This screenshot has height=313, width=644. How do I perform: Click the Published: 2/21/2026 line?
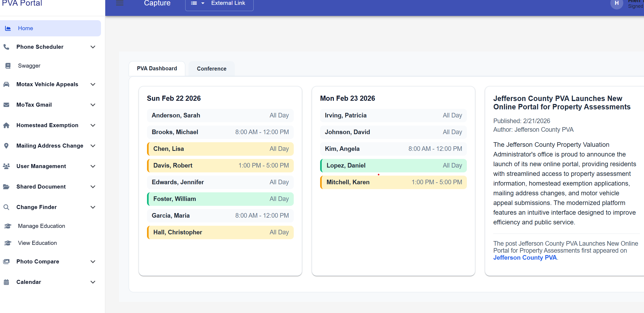[x=521, y=121]
